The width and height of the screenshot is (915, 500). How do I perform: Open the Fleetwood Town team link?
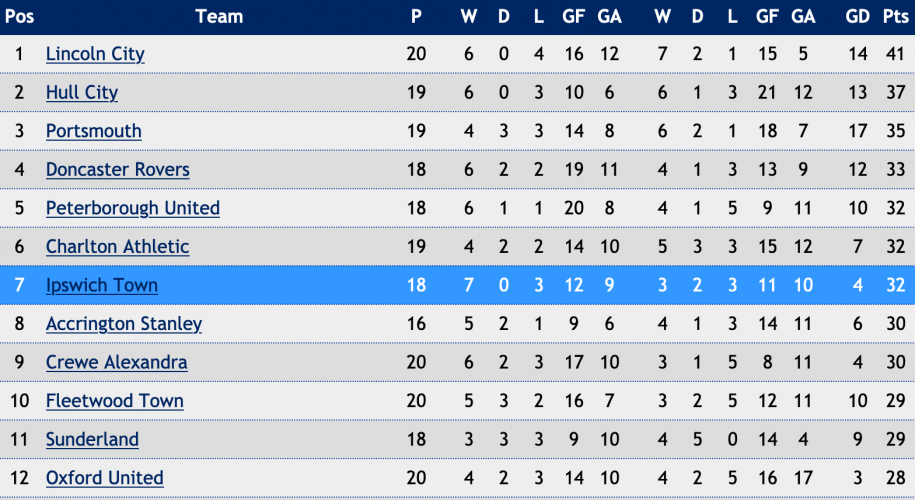(x=115, y=401)
